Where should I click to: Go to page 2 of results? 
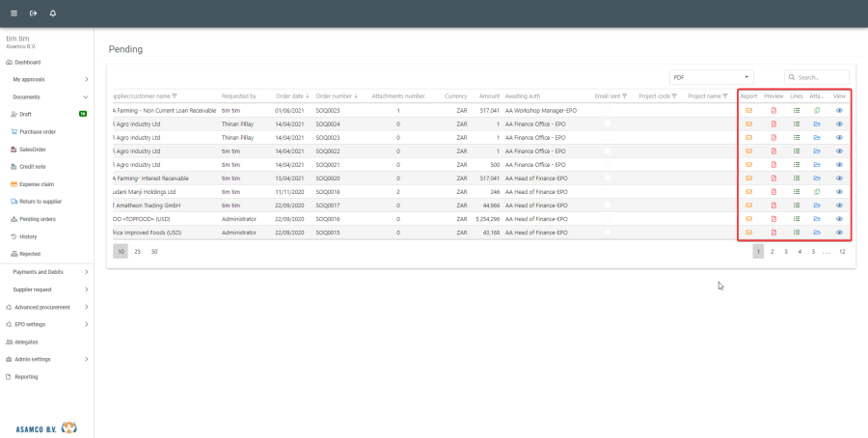[x=772, y=251]
